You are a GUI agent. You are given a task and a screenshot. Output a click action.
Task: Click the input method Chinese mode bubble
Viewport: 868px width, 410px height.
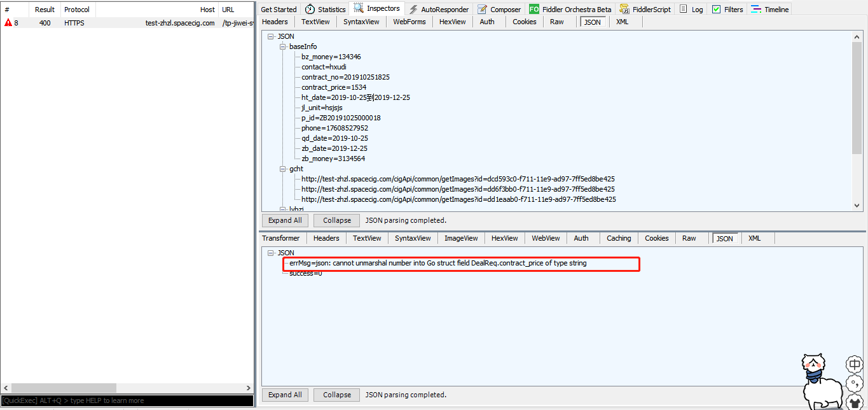(x=855, y=365)
